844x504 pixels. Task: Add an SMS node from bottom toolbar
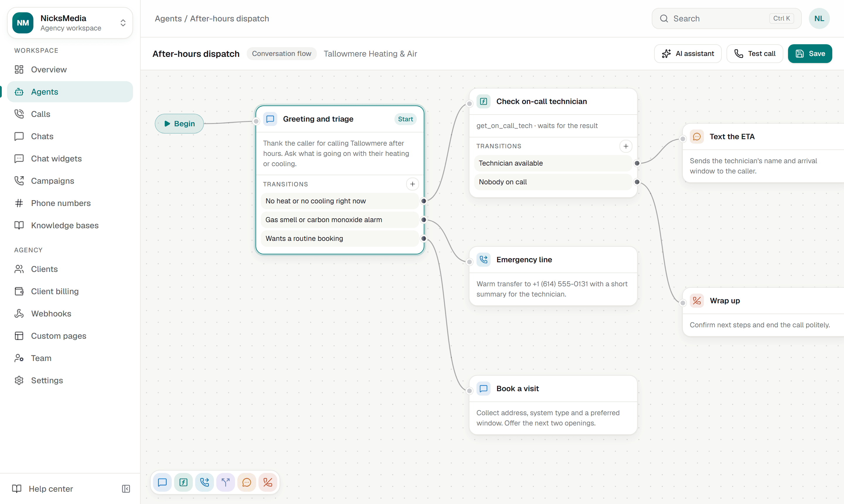246,482
